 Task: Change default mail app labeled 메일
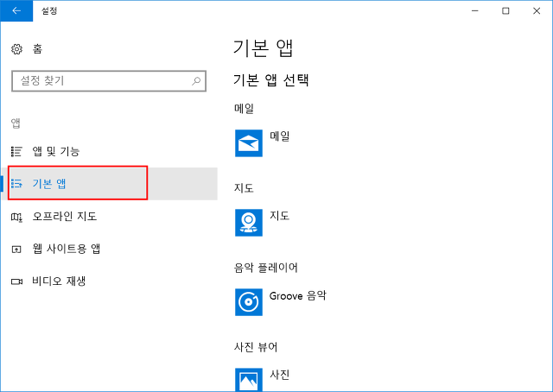pos(280,136)
